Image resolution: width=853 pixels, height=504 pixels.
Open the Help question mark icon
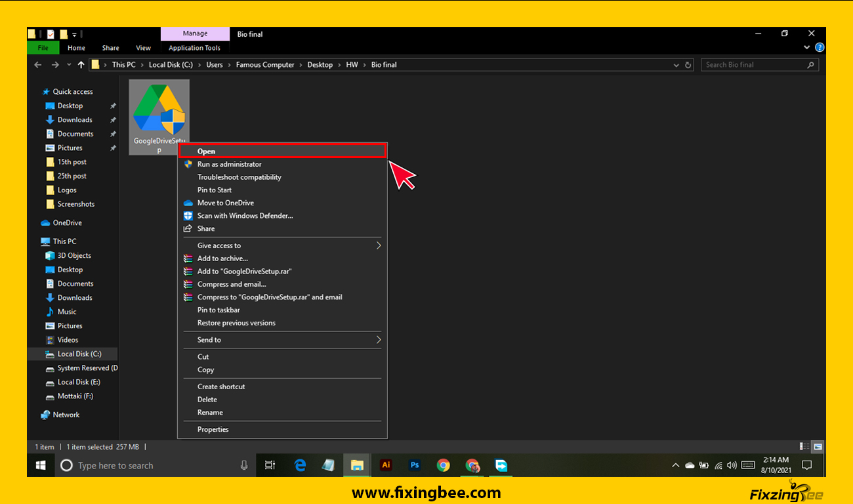pyautogui.click(x=819, y=48)
